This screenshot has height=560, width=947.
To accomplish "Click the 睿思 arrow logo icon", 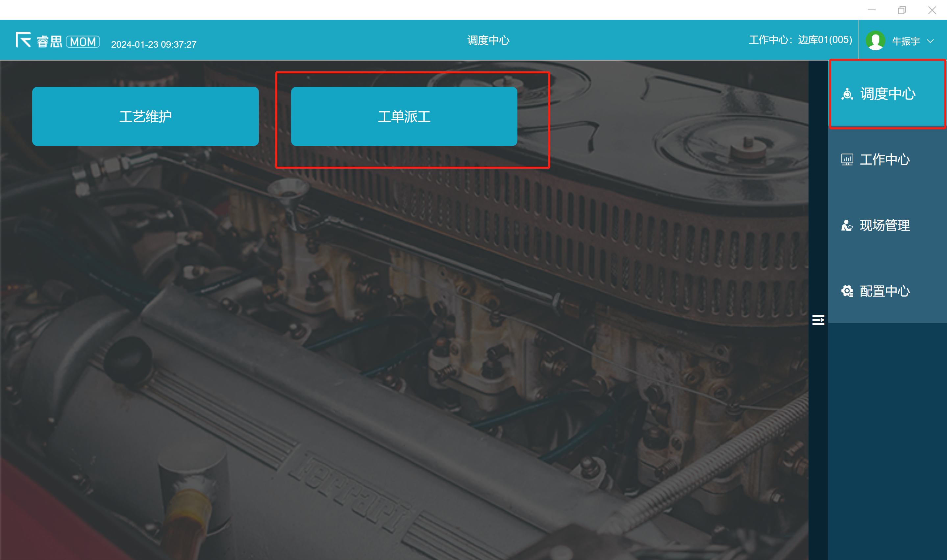I will point(23,39).
